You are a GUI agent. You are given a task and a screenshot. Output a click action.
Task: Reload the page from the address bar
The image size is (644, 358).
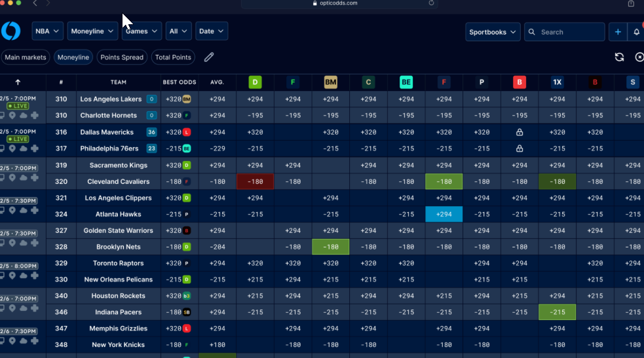click(431, 3)
